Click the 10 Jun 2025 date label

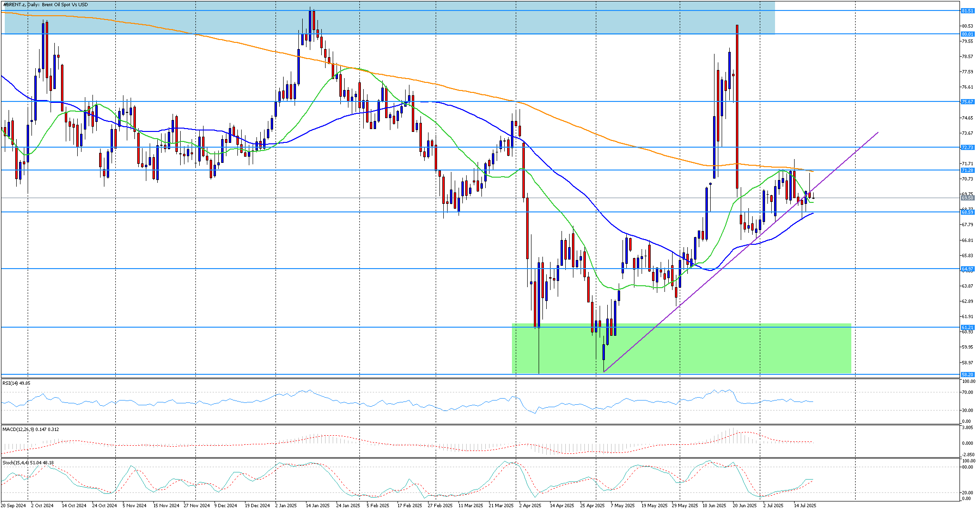pyautogui.click(x=715, y=505)
